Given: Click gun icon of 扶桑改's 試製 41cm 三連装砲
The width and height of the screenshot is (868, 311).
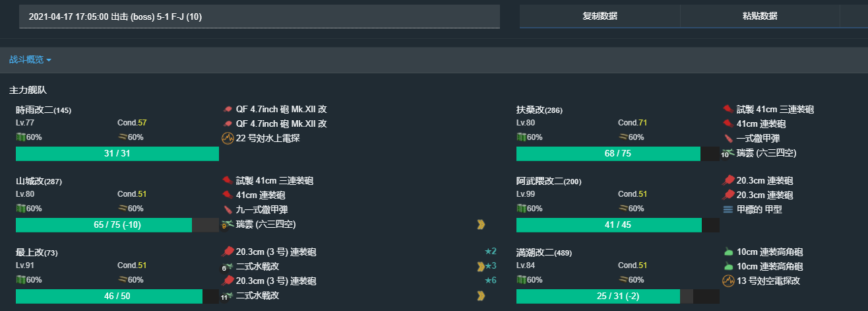Looking at the screenshot, I should point(728,110).
